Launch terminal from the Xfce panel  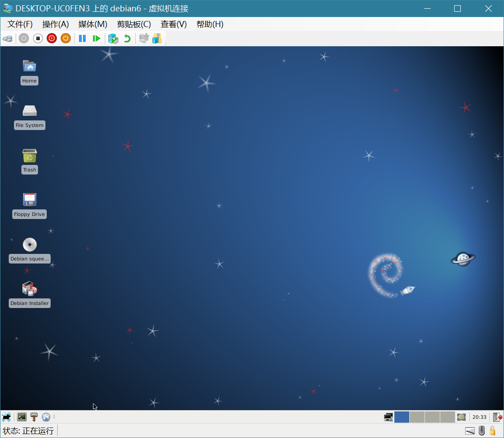tap(21, 417)
